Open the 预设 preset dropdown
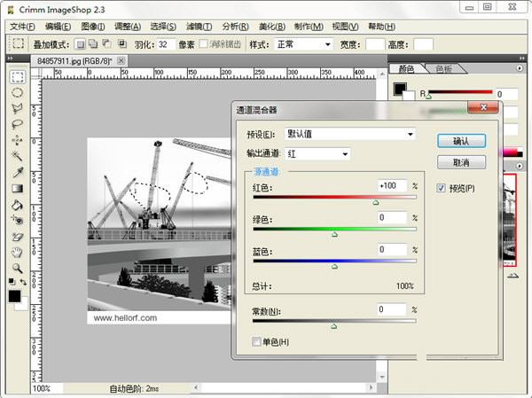This screenshot has width=532, height=398. 350,134
